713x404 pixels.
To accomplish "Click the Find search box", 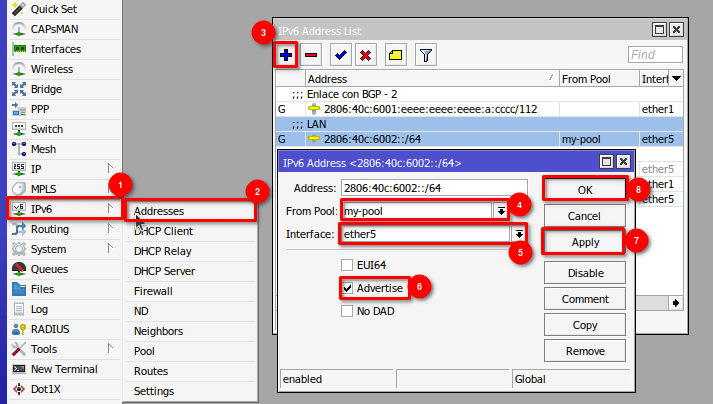I will (655, 55).
